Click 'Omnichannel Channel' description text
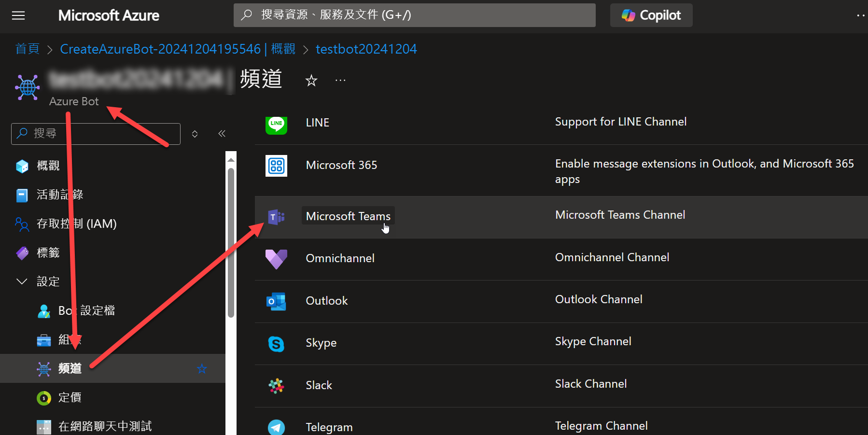 click(x=612, y=257)
